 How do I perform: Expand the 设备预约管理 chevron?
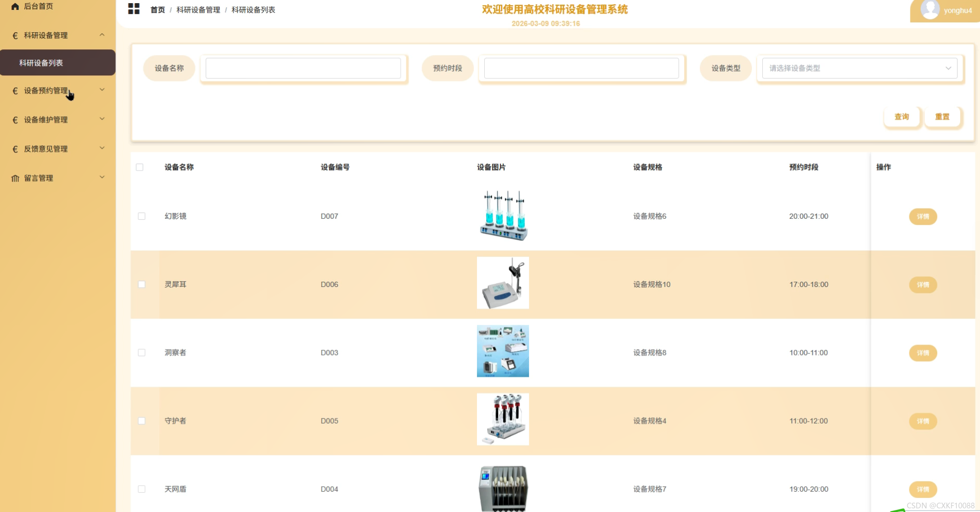click(x=102, y=90)
